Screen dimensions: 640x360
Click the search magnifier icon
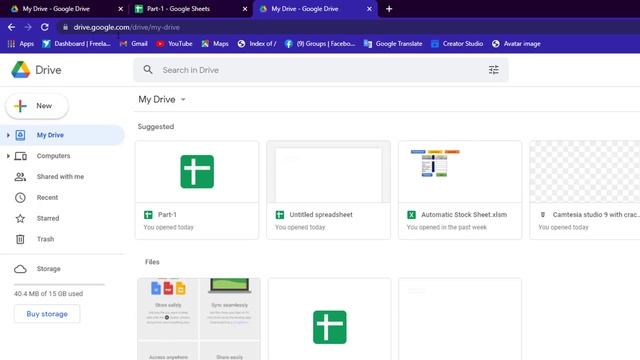[x=148, y=70]
